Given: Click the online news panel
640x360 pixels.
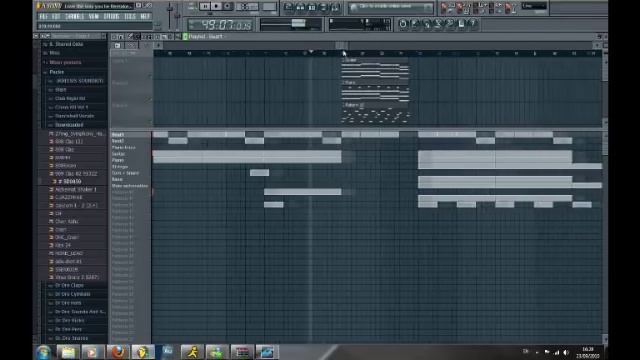Looking at the screenshot, I should [391, 7].
